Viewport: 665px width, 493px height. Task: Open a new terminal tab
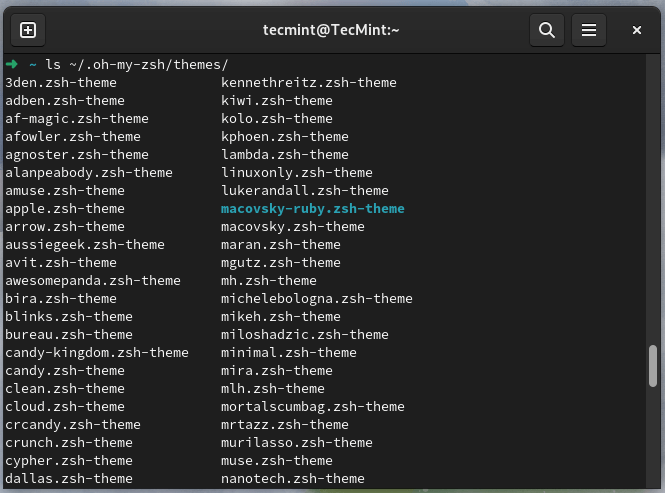[x=28, y=30]
